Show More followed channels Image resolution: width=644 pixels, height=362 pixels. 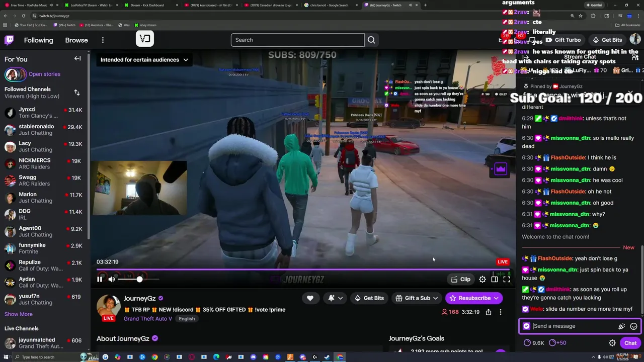tap(19, 314)
